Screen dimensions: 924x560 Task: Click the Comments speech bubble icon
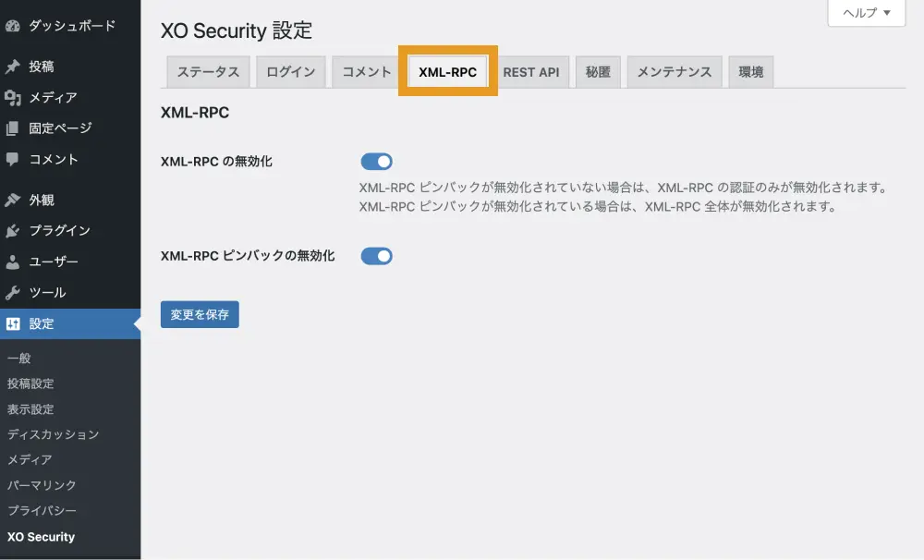[13, 159]
